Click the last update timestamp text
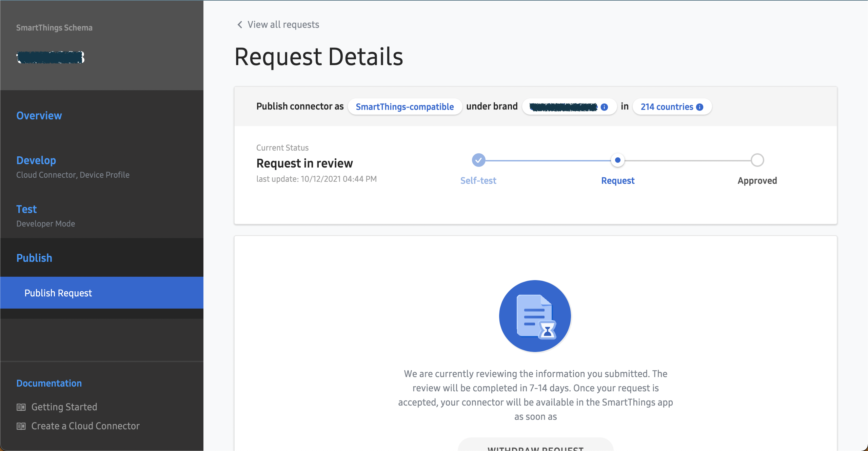 316,179
